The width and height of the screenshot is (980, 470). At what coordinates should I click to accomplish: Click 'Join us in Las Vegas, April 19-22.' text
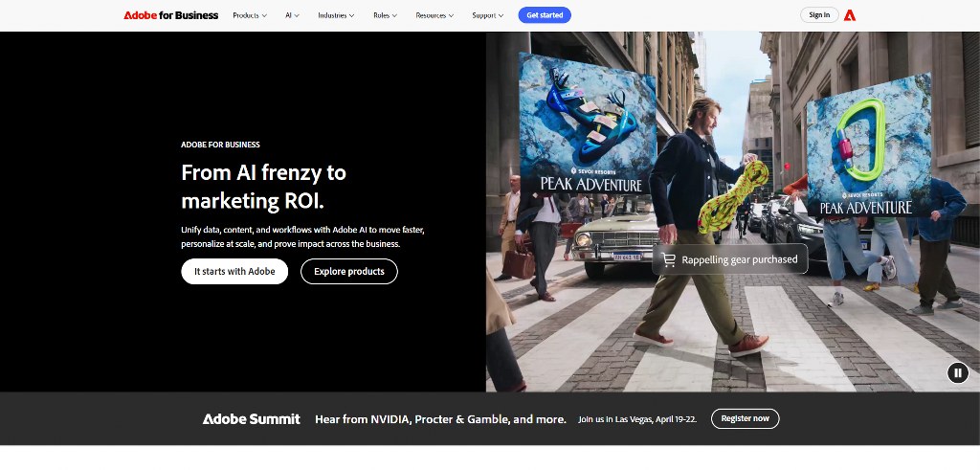(636, 419)
